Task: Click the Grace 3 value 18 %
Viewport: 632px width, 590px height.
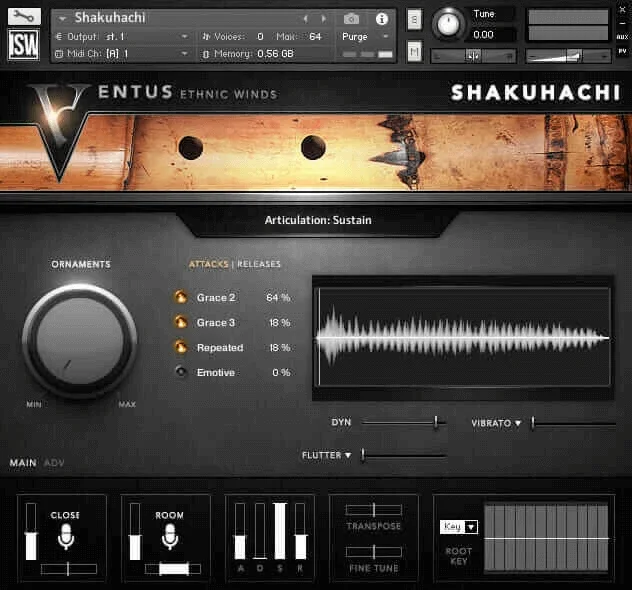Action: pos(279,322)
